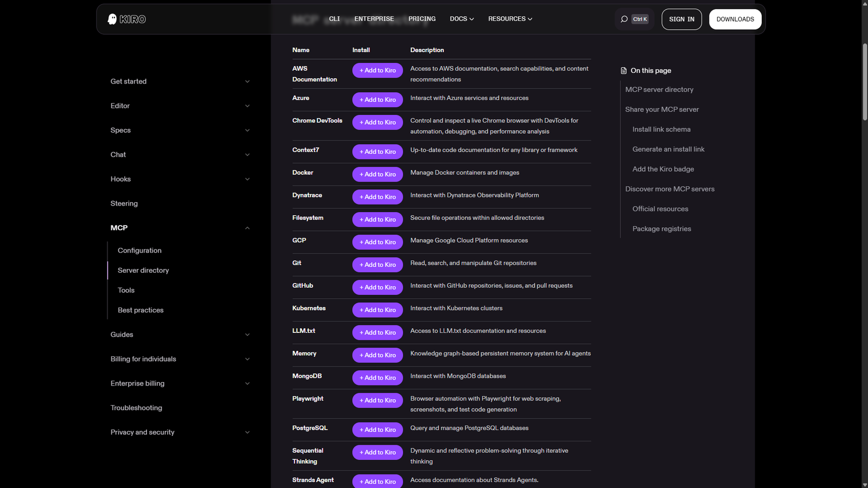Expand the Hooks section
868x488 pixels.
coord(247,179)
